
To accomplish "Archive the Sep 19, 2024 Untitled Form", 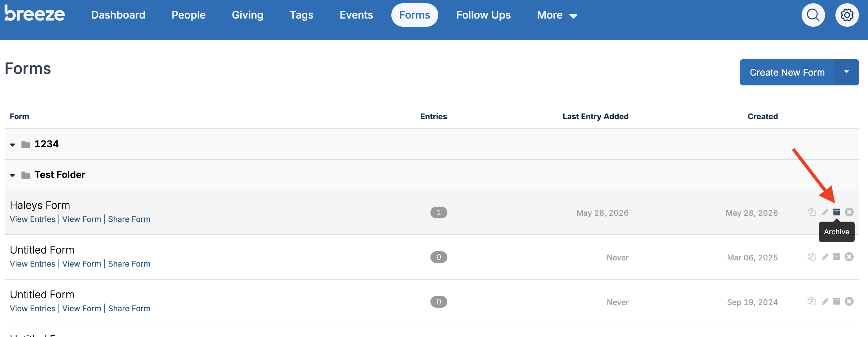I will [x=836, y=301].
